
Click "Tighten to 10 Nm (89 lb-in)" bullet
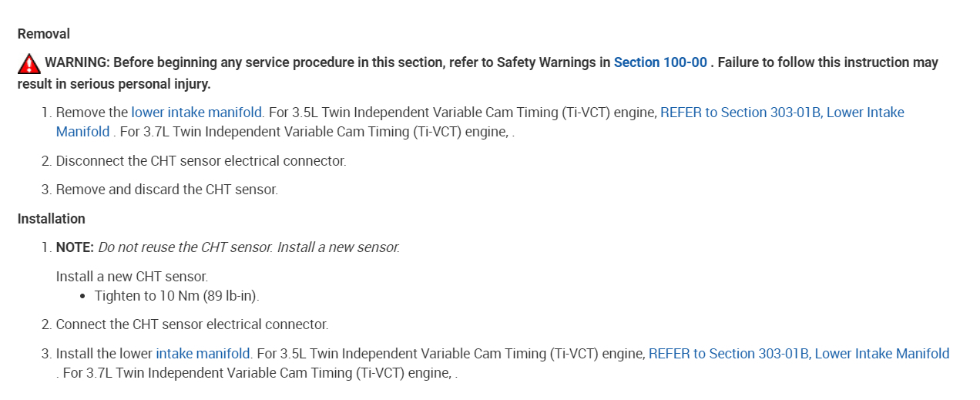[x=176, y=295]
